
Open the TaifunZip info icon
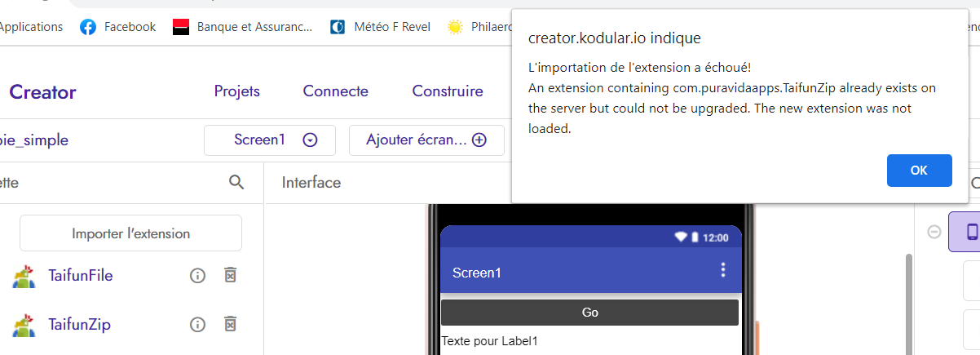click(197, 325)
